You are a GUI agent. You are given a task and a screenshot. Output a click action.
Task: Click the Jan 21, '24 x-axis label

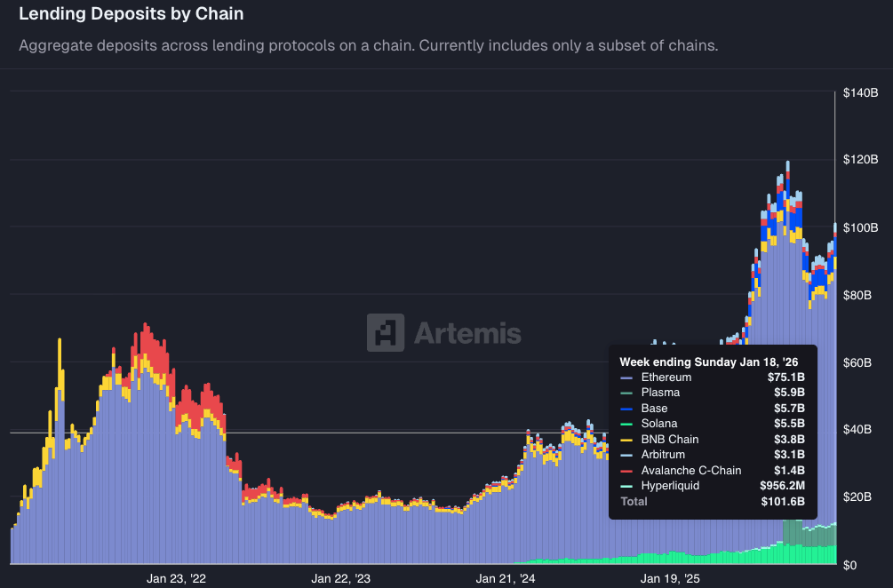(506, 579)
